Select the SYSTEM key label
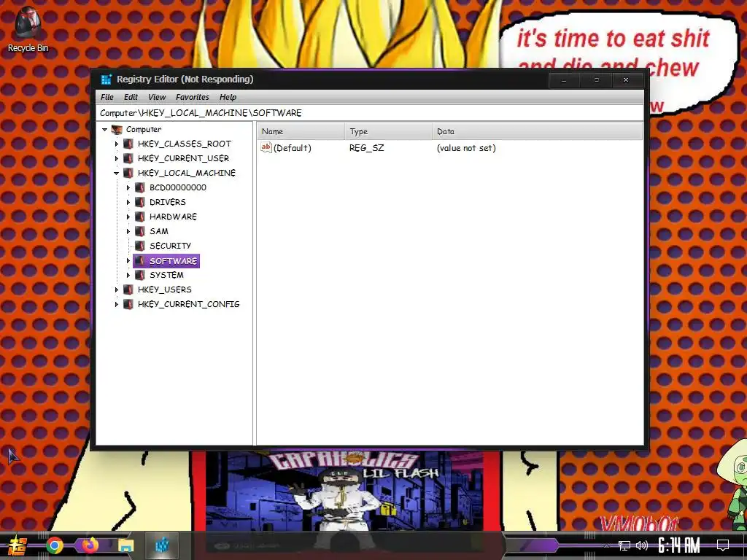 click(x=166, y=275)
